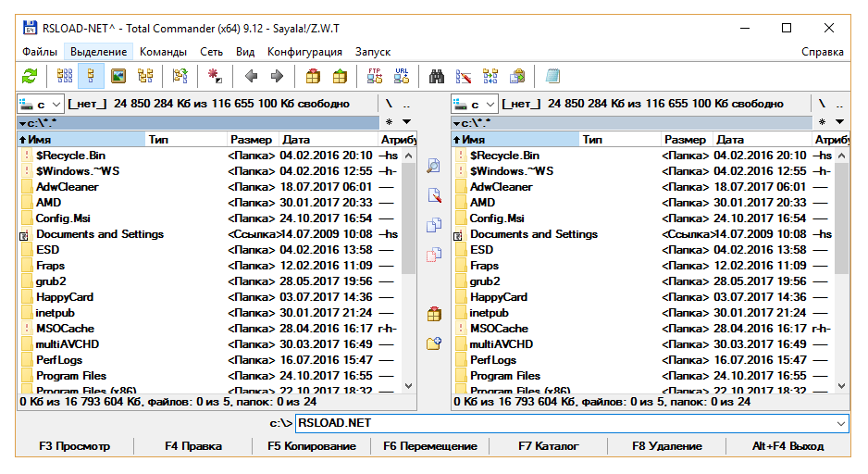
Task: Click the FTP connect toolbar icon
Action: click(x=375, y=76)
